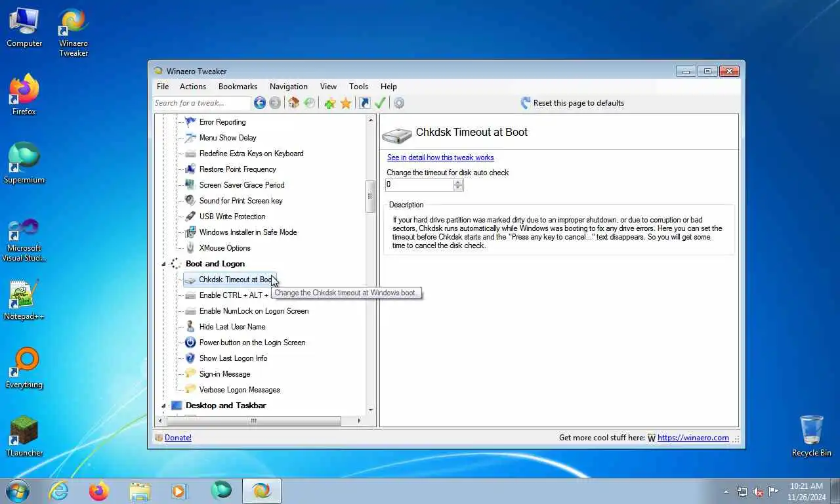Open the Tools menu
Screen dimensions: 840x504
(358, 87)
